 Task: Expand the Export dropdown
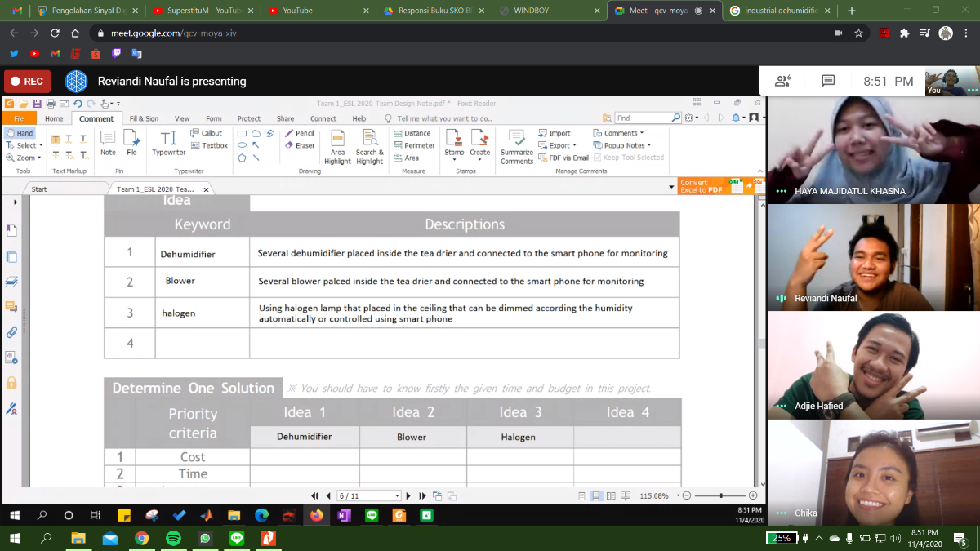[559, 145]
